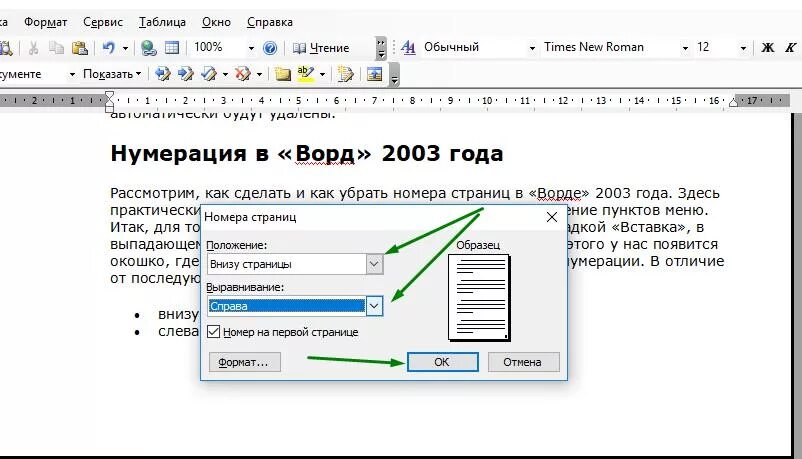Screen dimensions: 802x459
Task: Select the highlighted Справа alignment field
Action: pyautogui.click(x=286, y=307)
